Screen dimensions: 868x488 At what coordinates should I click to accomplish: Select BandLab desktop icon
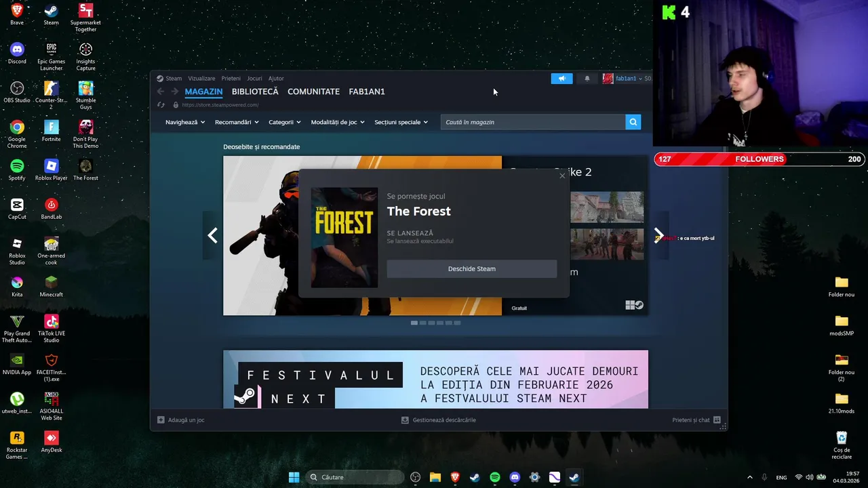[51, 209]
